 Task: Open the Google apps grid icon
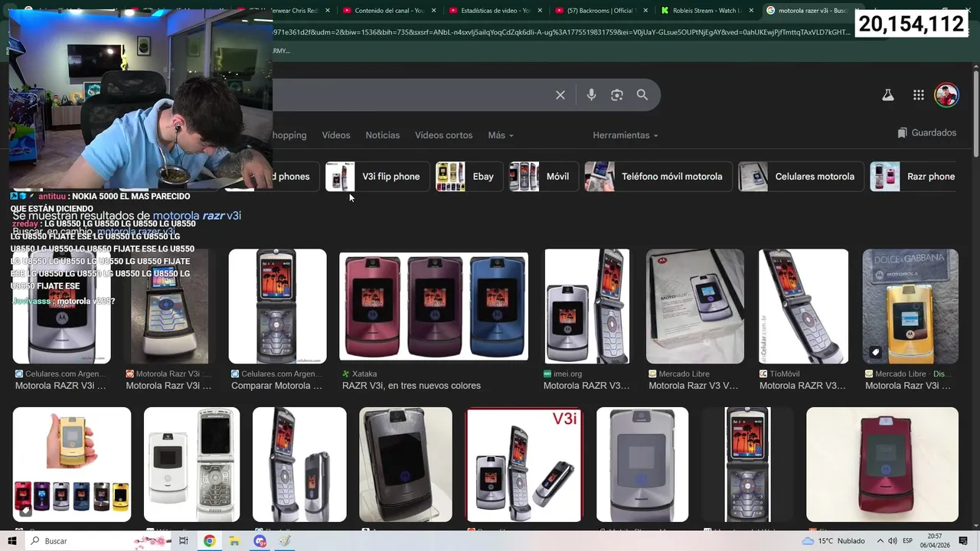pyautogui.click(x=919, y=95)
